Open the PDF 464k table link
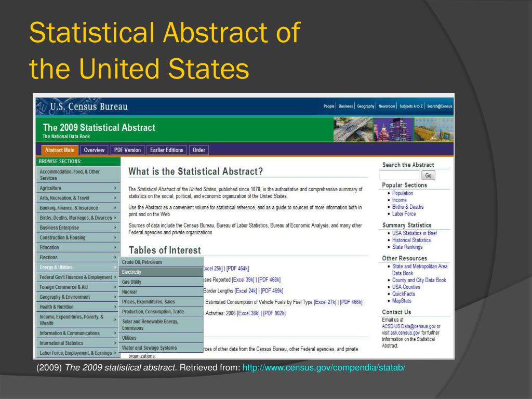The width and height of the screenshot is (532, 399). [x=237, y=269]
